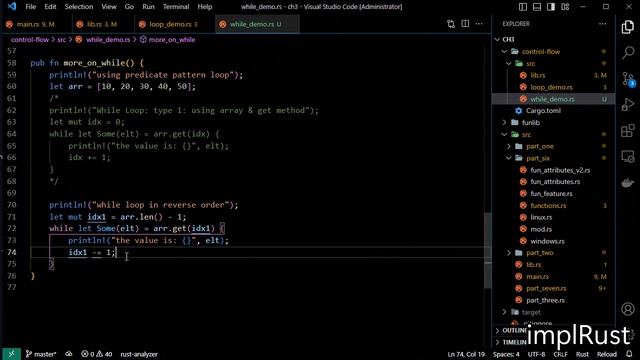Click control-flow in the breadcrumb
Image resolution: width=640 pixels, height=360 pixels.
point(30,40)
